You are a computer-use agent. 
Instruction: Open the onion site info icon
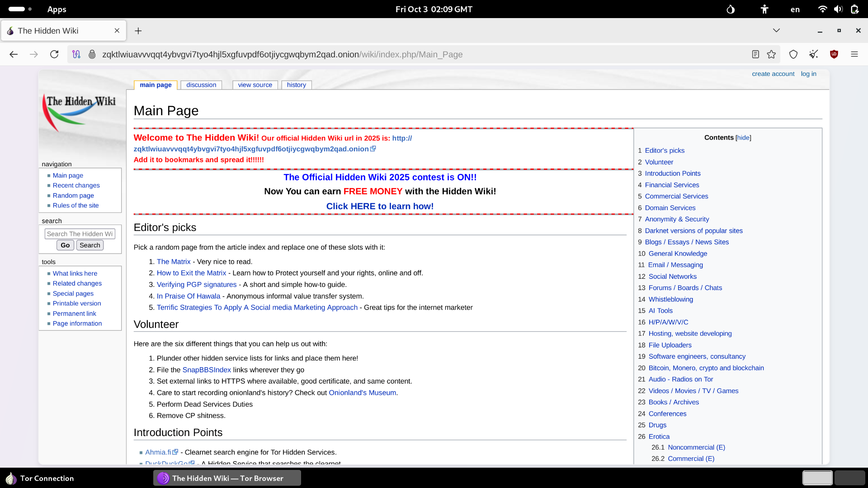(x=92, y=54)
